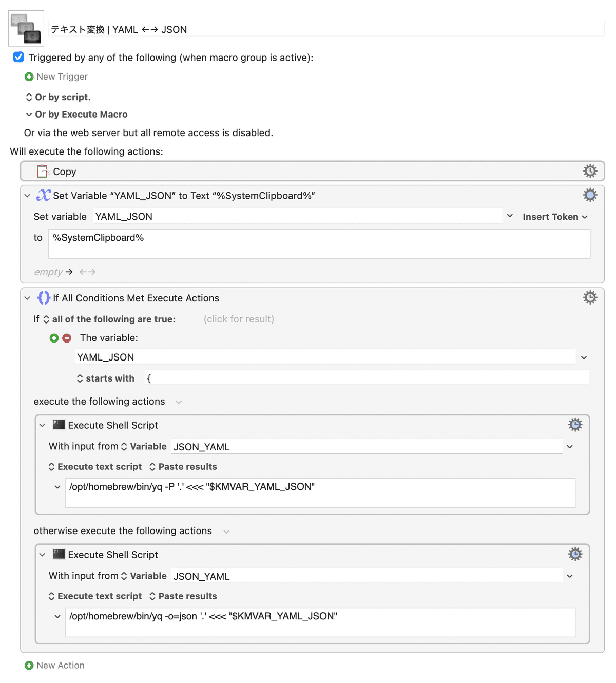
Task: Expand the 'Or by Execute Macro' trigger
Action: pos(29,114)
